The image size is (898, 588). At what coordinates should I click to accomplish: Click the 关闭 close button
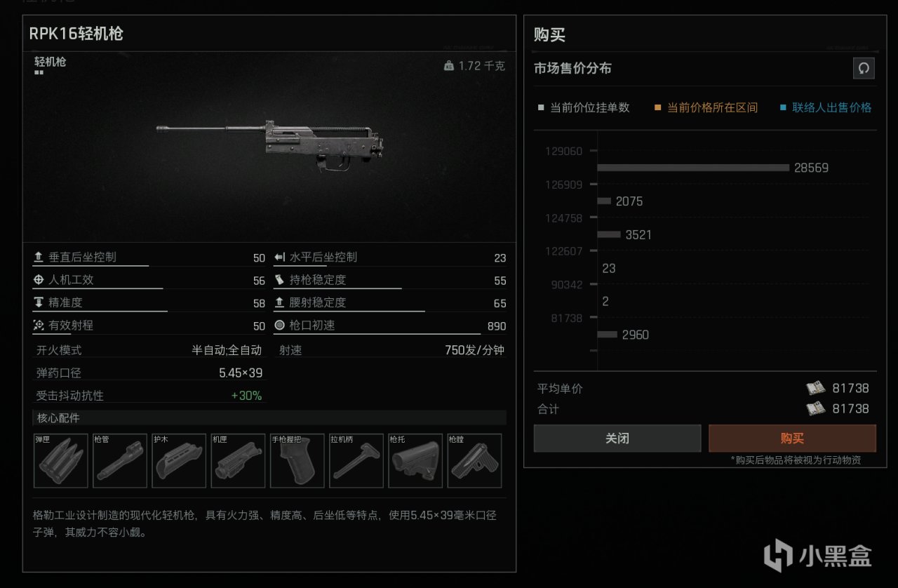coord(617,439)
